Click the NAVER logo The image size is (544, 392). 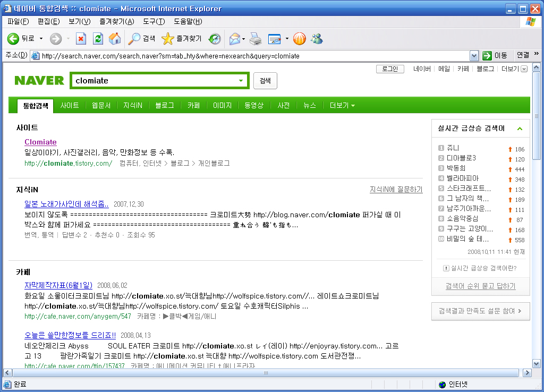click(39, 81)
